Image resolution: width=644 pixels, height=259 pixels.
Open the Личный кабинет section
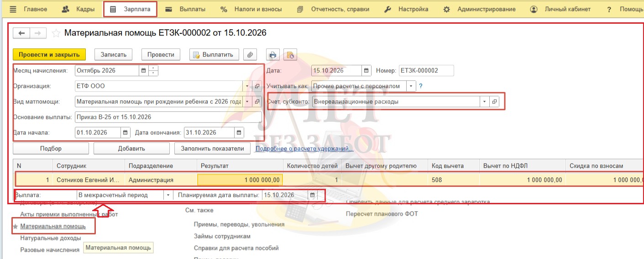click(561, 9)
